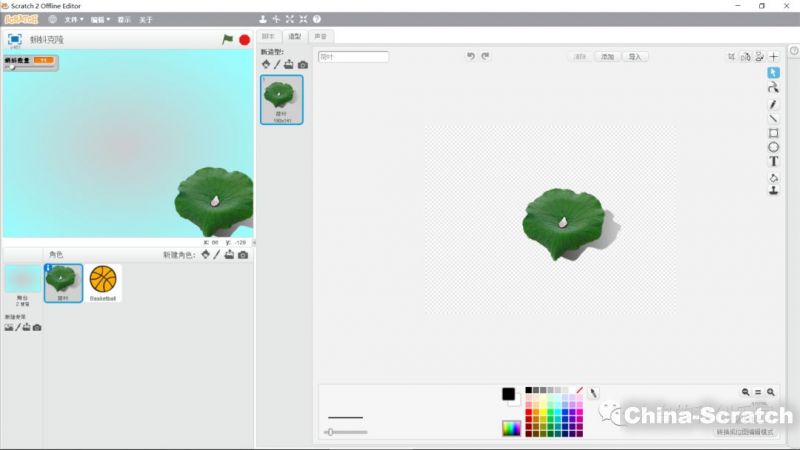Click the 导入 (Import) button
800x450 pixels.
click(634, 57)
